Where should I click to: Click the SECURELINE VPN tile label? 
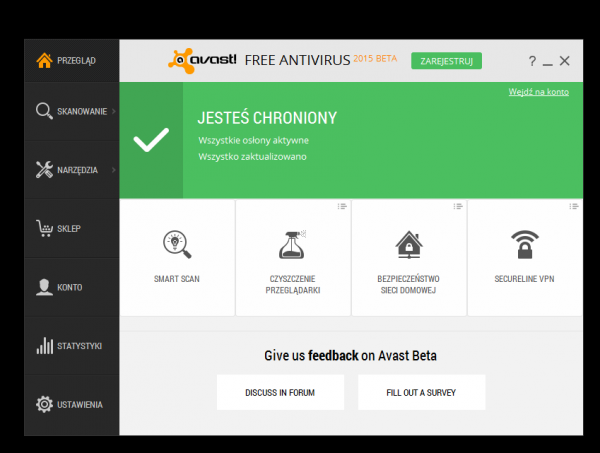point(524,279)
